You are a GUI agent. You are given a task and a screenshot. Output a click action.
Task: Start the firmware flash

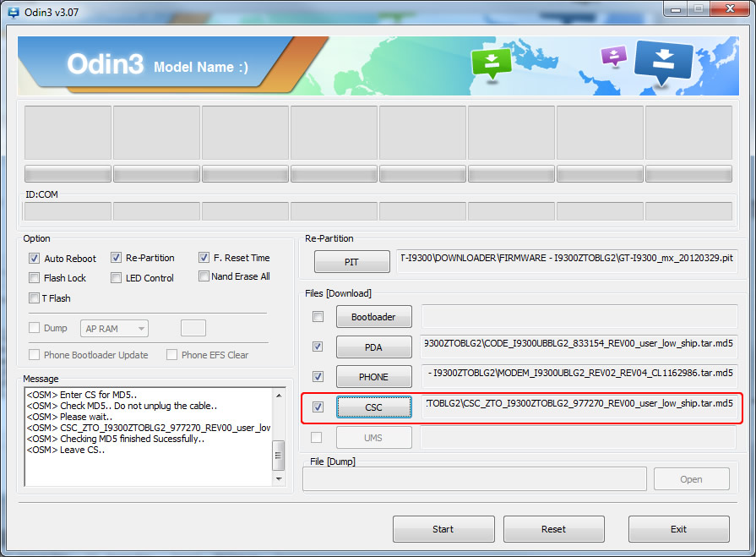click(443, 529)
